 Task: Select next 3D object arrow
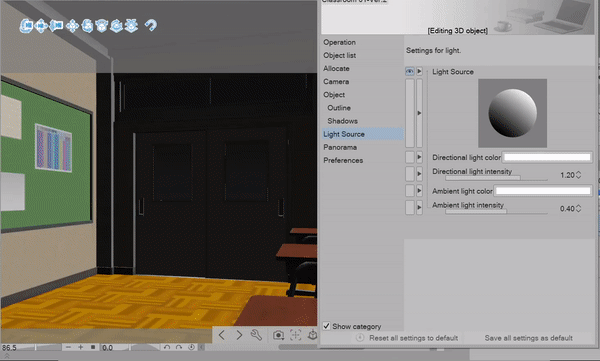[239, 335]
